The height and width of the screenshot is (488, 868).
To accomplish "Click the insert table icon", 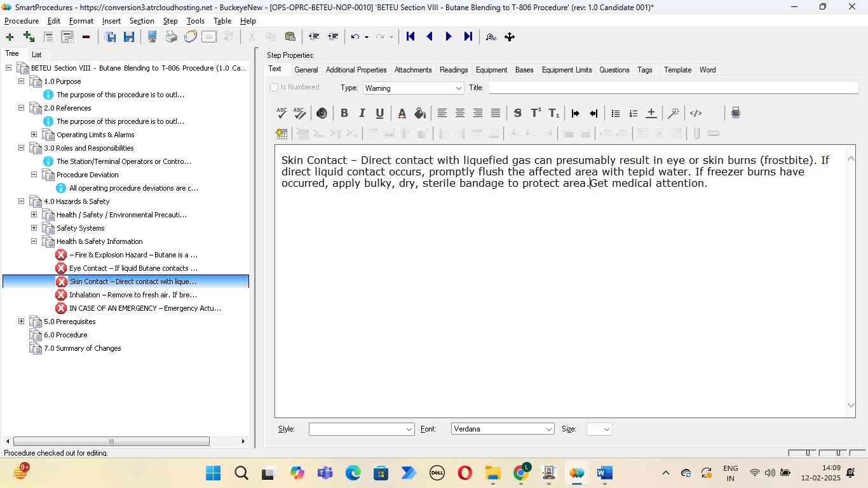I will click(281, 133).
